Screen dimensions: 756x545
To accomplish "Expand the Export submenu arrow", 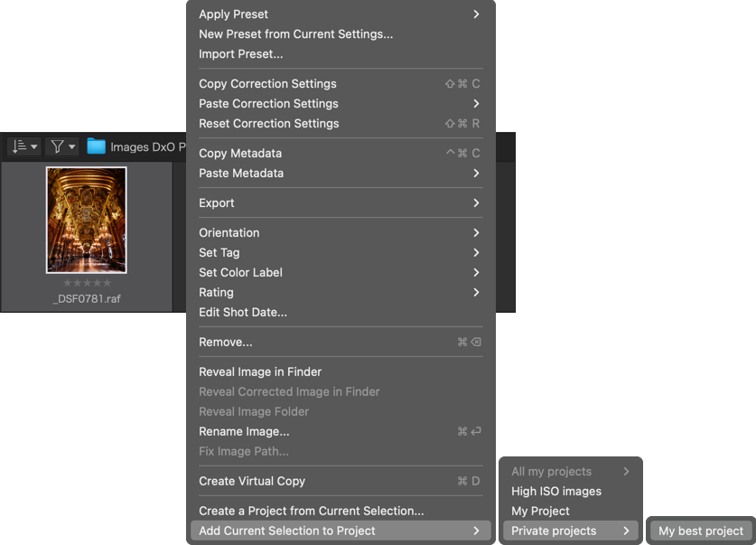I will pos(476,203).
